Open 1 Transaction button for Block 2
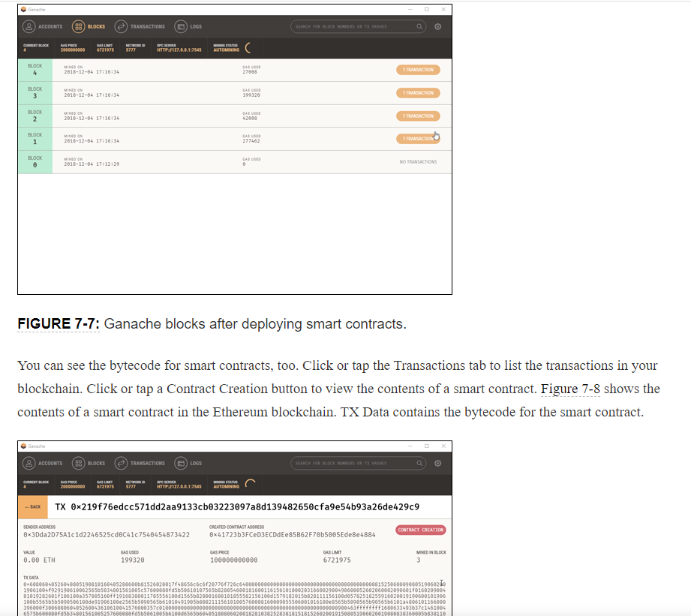691x616 pixels. pyautogui.click(x=418, y=116)
